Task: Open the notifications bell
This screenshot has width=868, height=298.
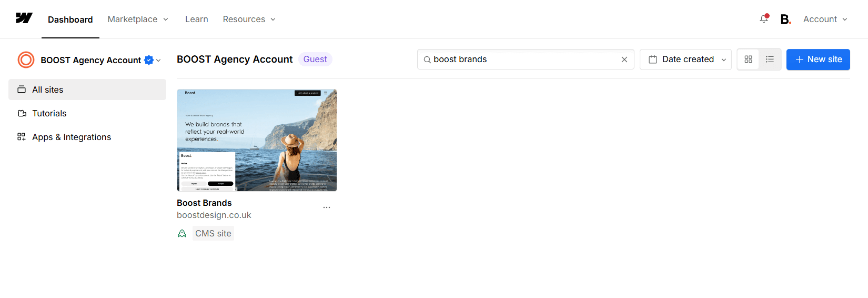Action: [764, 19]
